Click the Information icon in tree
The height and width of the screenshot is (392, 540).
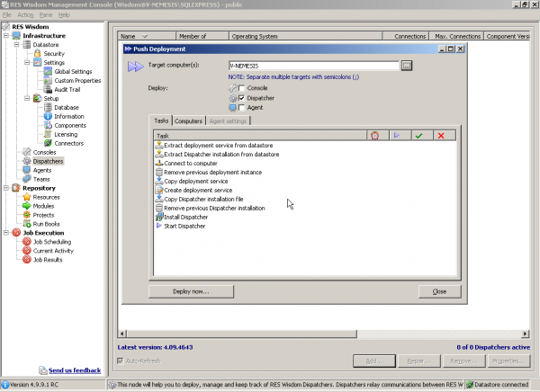coord(49,116)
